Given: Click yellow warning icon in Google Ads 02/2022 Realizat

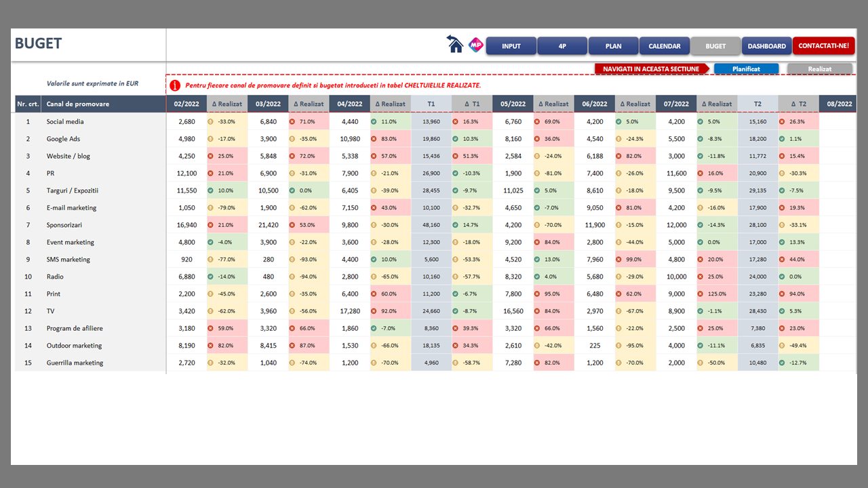Looking at the screenshot, I should 210,139.
